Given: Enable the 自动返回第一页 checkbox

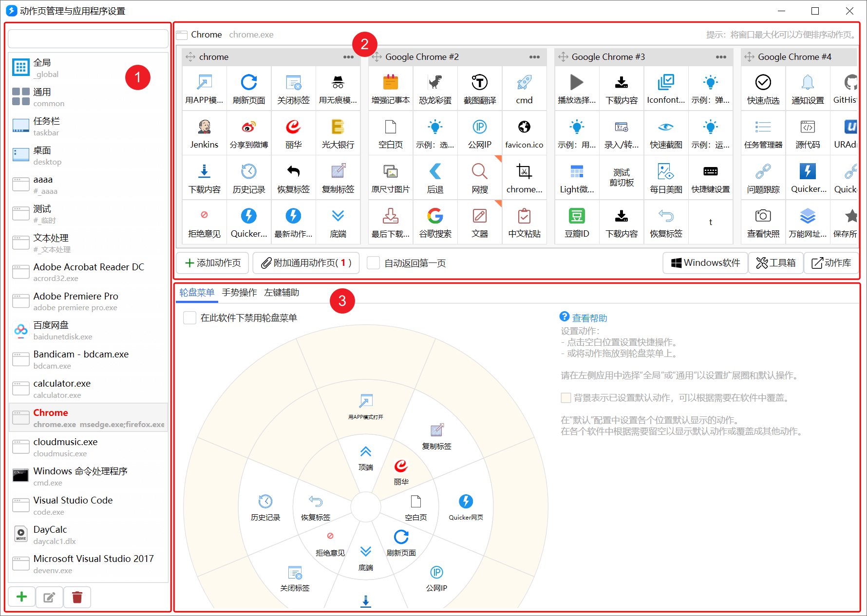Looking at the screenshot, I should (374, 263).
